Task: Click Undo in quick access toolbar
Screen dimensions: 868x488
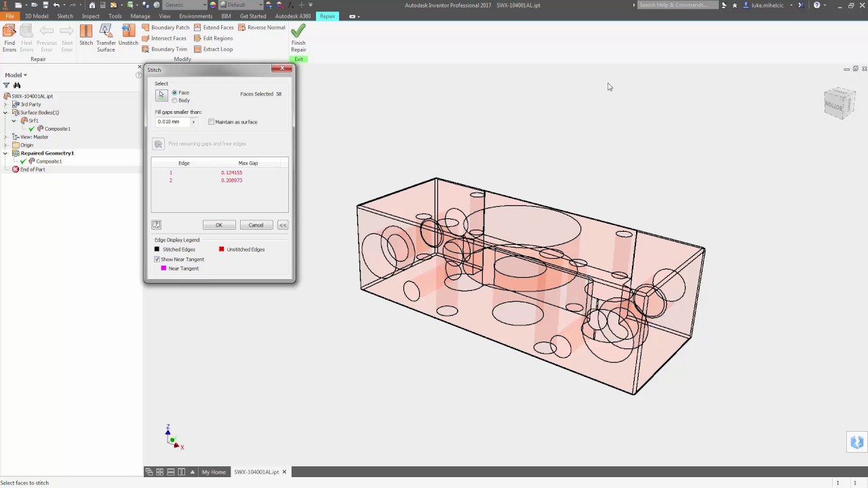Action: (x=57, y=5)
